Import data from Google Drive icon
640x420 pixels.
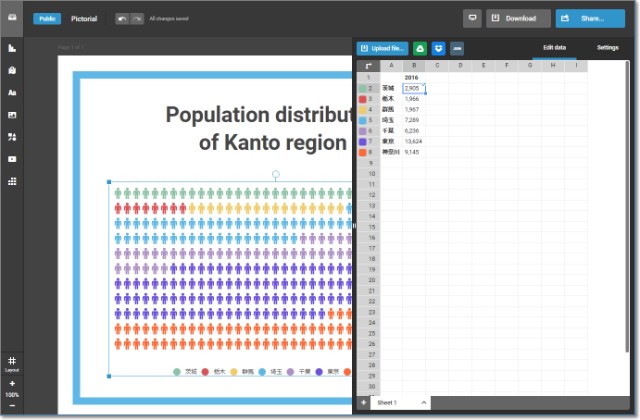pos(421,48)
